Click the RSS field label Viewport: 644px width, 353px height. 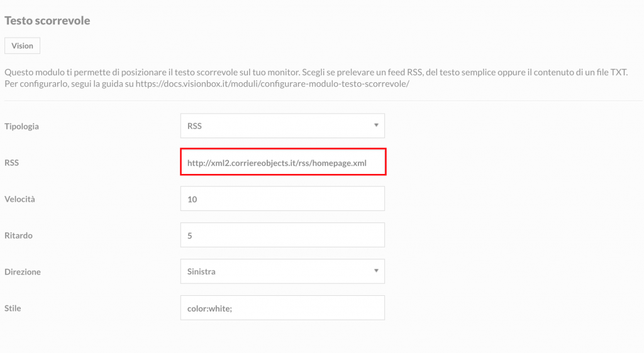coord(11,163)
